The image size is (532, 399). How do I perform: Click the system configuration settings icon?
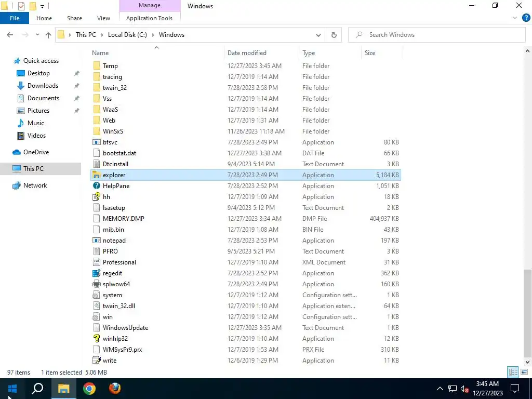pyautogui.click(x=96, y=295)
